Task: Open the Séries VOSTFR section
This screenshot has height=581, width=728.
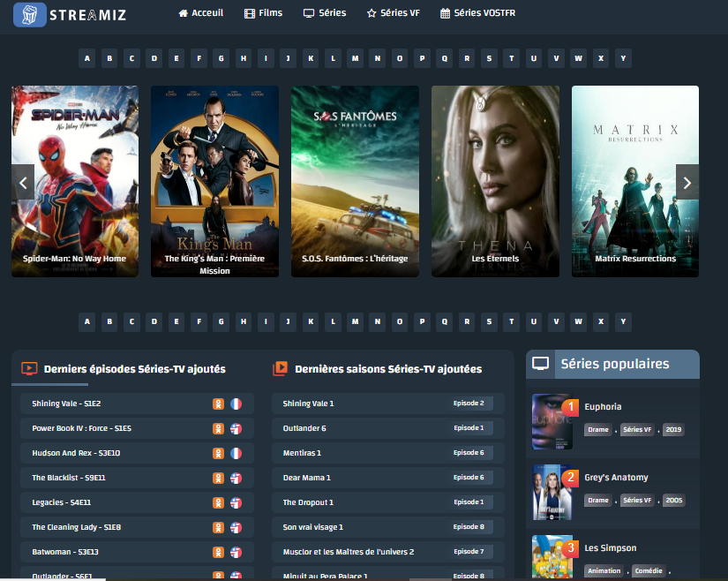Action: click(477, 13)
